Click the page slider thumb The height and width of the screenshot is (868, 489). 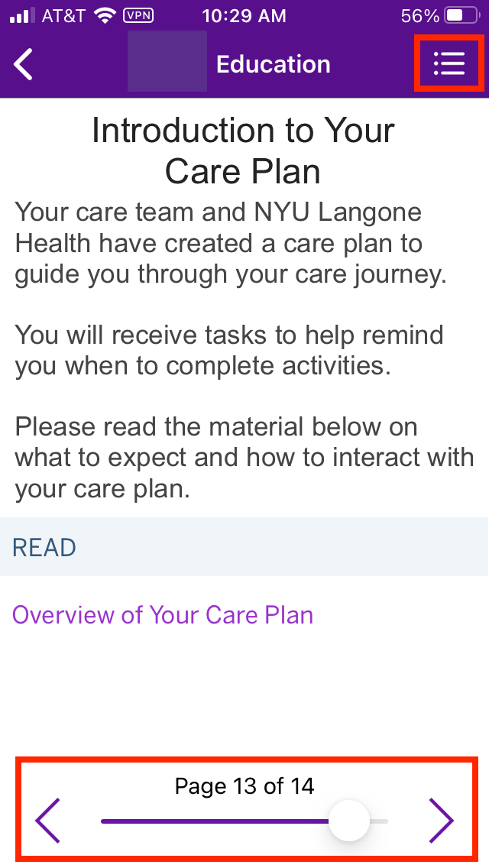coord(348,821)
